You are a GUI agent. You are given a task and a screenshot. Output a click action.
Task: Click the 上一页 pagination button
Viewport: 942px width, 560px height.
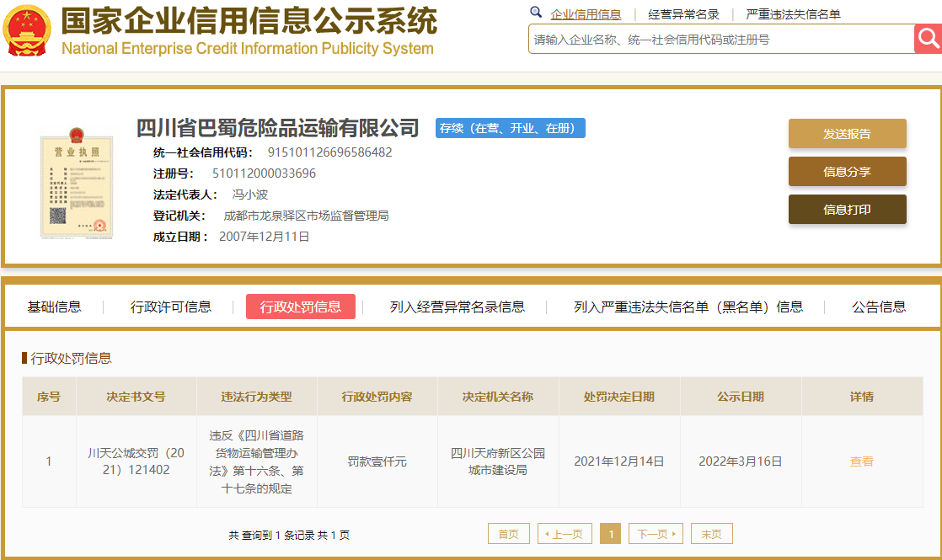565,534
